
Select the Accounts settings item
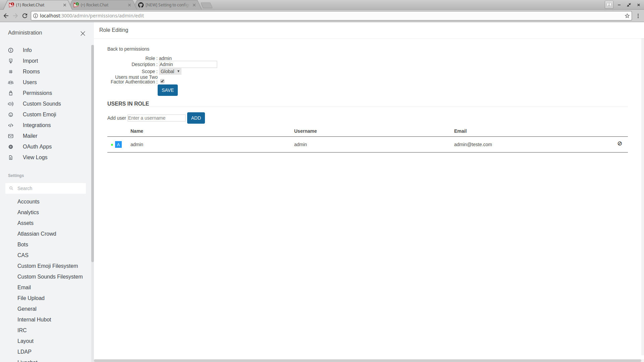coord(28,201)
